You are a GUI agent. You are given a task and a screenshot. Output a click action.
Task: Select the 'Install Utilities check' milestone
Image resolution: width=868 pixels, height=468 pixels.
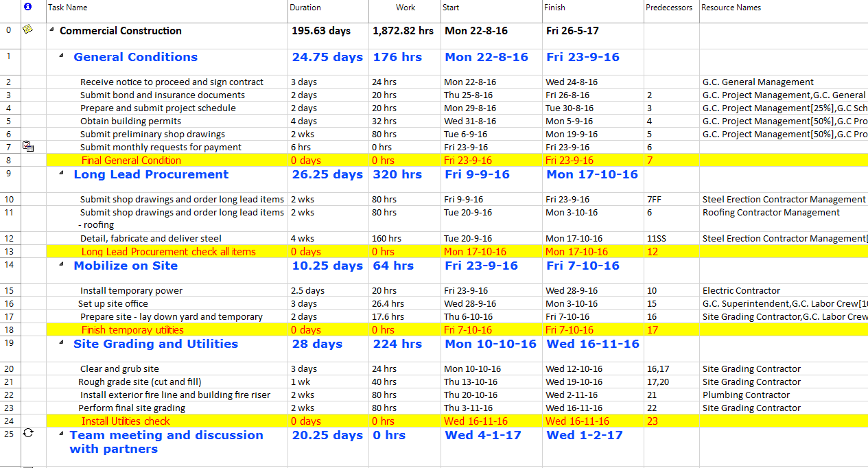click(x=126, y=421)
